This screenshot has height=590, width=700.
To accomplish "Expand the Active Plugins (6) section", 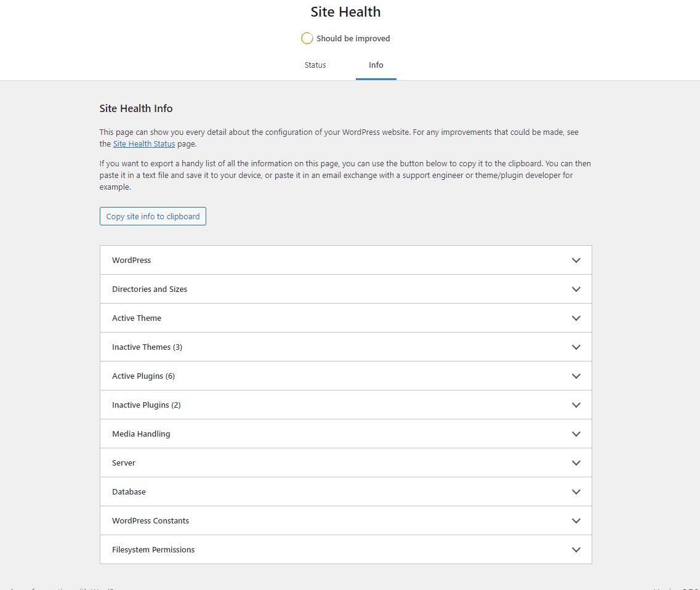I will pyautogui.click(x=345, y=376).
